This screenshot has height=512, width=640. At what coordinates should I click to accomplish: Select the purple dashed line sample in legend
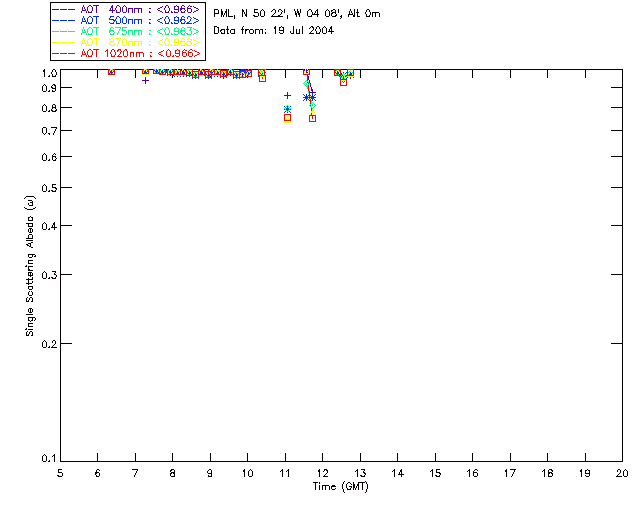tap(64, 9)
